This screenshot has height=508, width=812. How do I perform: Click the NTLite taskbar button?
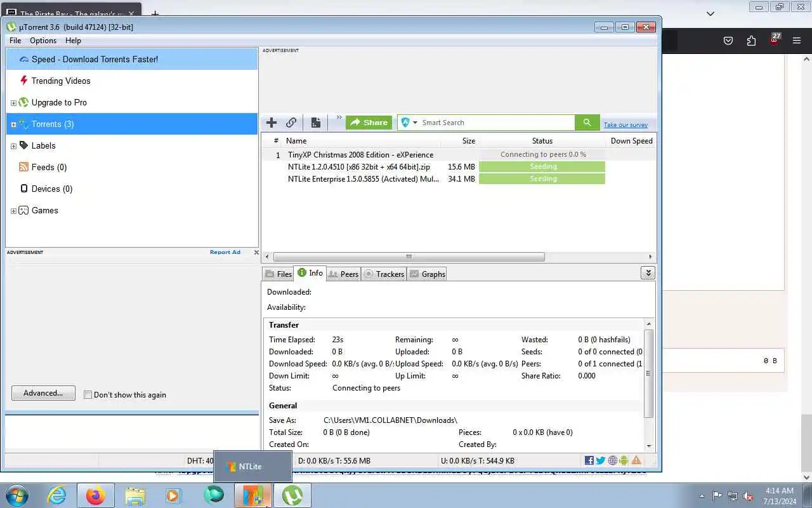point(252,495)
